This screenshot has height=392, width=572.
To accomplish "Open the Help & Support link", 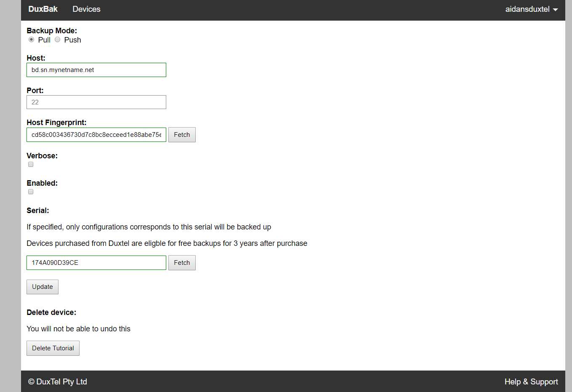I will 531,382.
